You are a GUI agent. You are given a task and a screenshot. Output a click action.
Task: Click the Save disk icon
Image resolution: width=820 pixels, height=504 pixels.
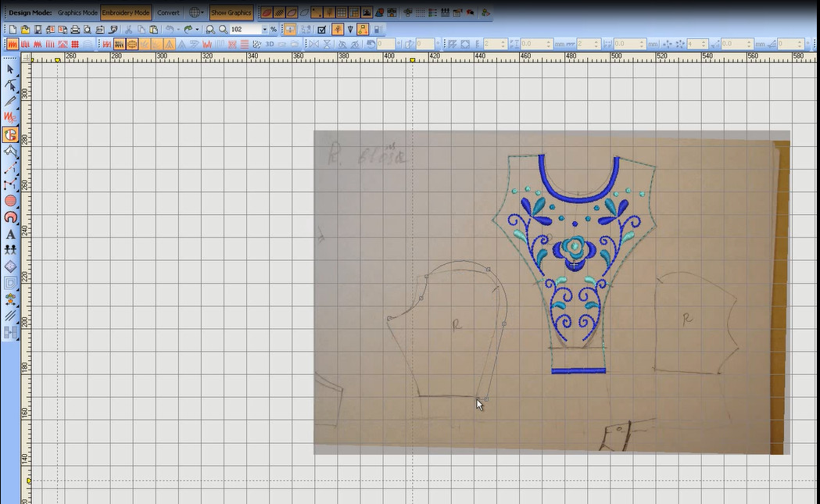point(38,29)
